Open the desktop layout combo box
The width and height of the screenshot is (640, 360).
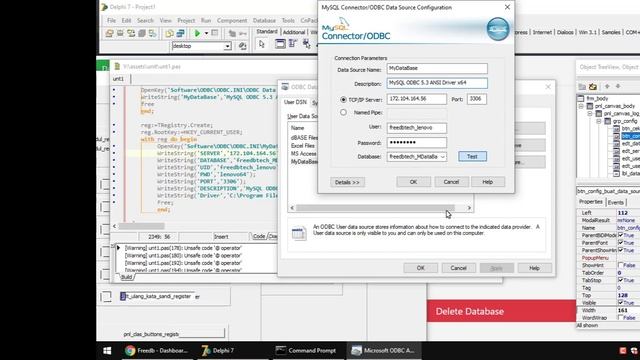tap(227, 46)
